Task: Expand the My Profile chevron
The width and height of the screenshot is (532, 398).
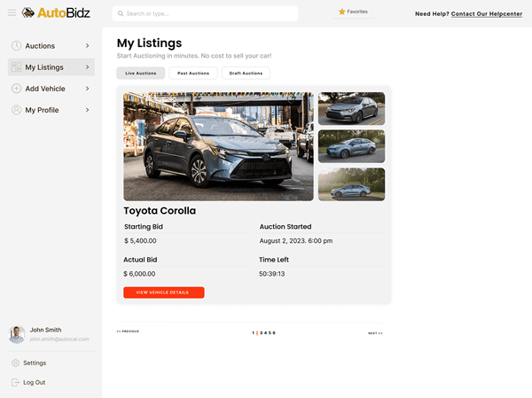Action: tap(87, 110)
